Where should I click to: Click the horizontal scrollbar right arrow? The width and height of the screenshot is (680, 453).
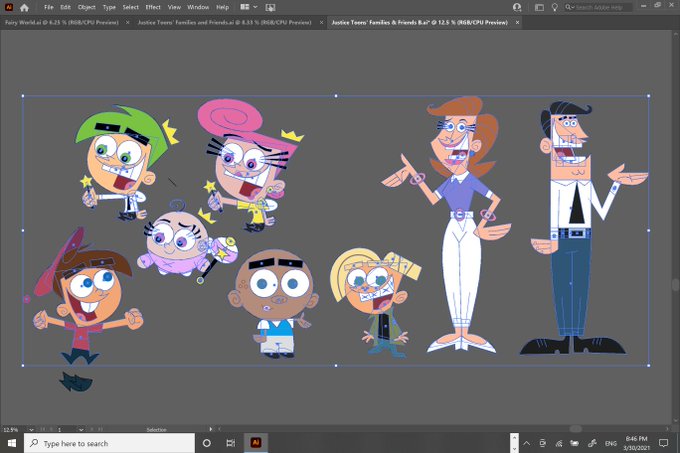tap(667, 429)
